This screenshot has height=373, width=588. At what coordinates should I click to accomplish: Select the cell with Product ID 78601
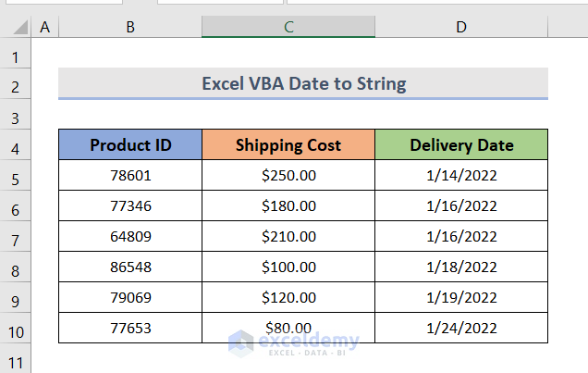pos(130,175)
